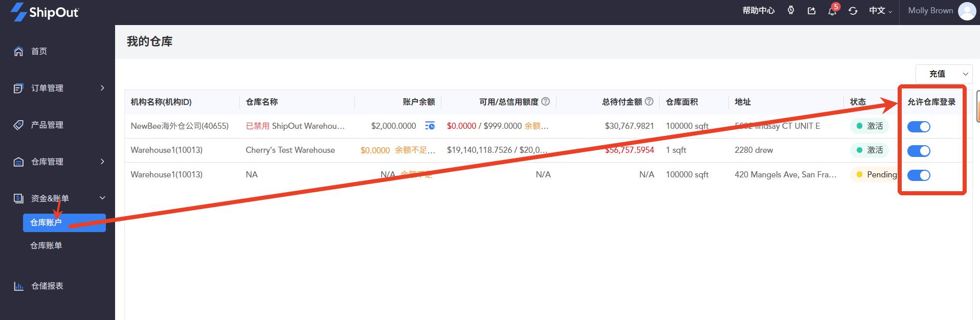Viewport: 980px width, 320px height.
Task: Click the ShipOut logo icon
Action: click(18, 12)
